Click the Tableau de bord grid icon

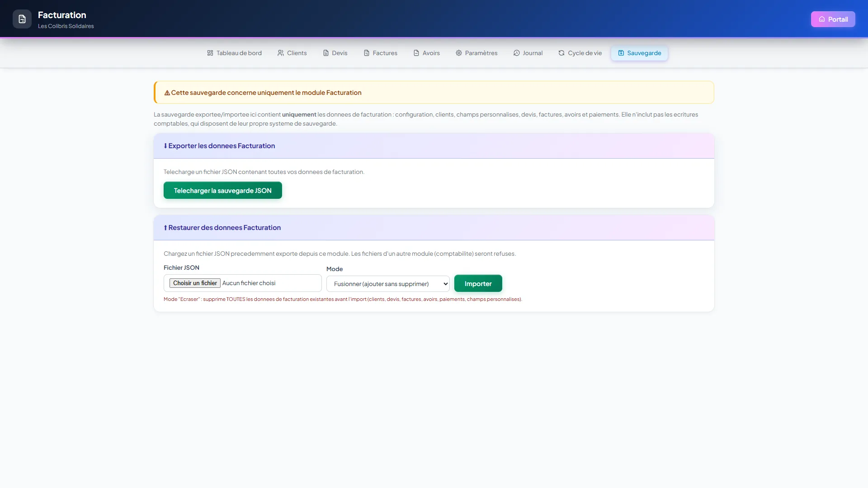point(210,53)
